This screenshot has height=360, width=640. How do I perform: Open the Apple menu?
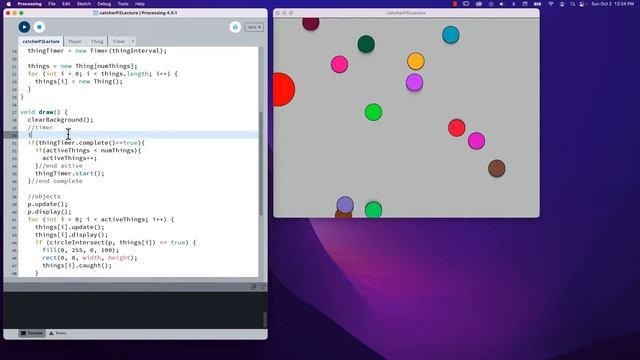click(9, 4)
